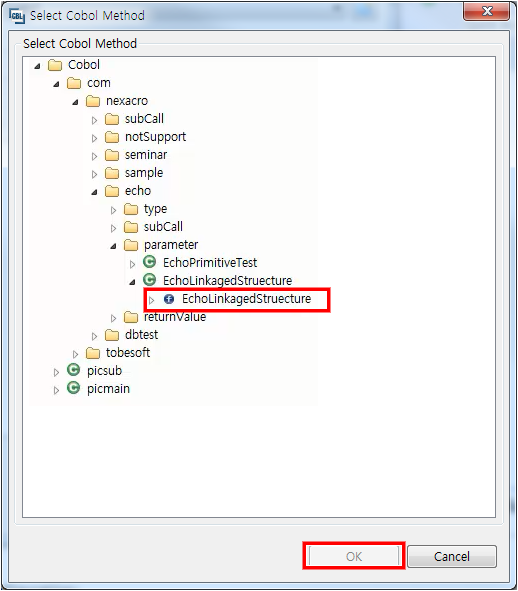Image resolution: width=518 pixels, height=591 pixels.
Task: Collapse the echo folder
Action: pyautogui.click(x=94, y=192)
